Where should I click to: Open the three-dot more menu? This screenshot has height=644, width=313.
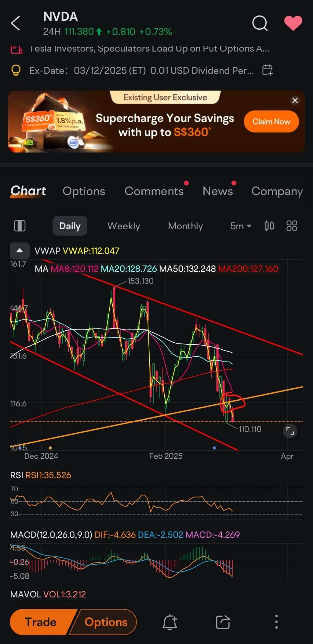[x=276, y=622]
